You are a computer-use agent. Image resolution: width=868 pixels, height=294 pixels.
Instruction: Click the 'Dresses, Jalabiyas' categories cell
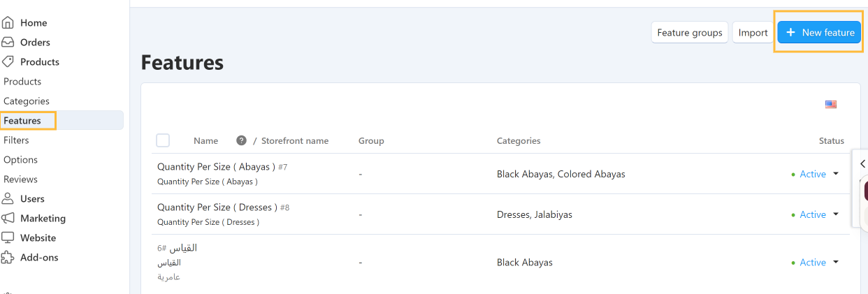tap(535, 214)
